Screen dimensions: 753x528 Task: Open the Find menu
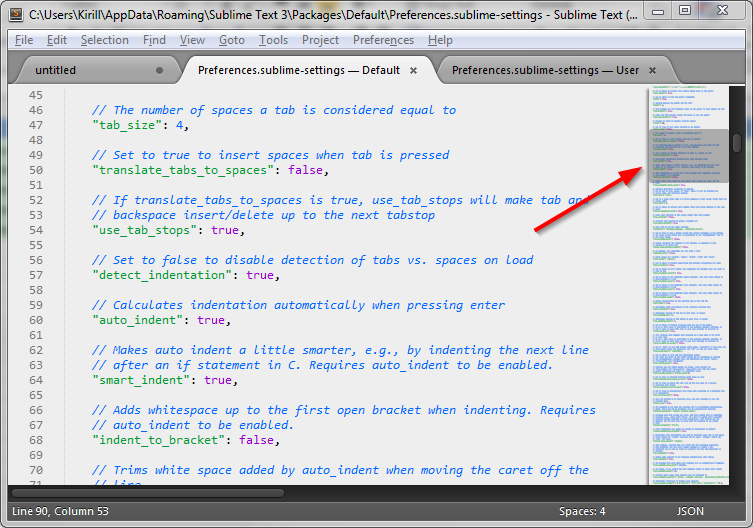pos(154,40)
